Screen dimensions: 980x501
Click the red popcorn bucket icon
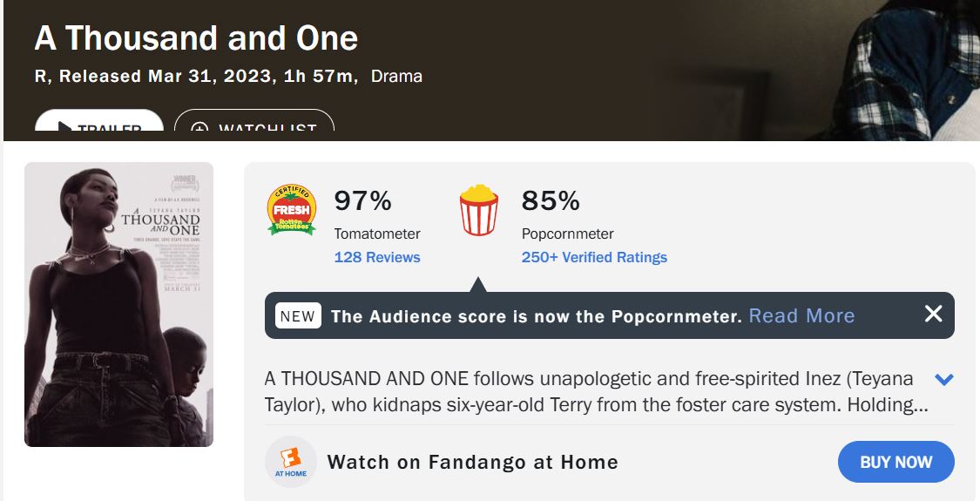[x=479, y=210]
